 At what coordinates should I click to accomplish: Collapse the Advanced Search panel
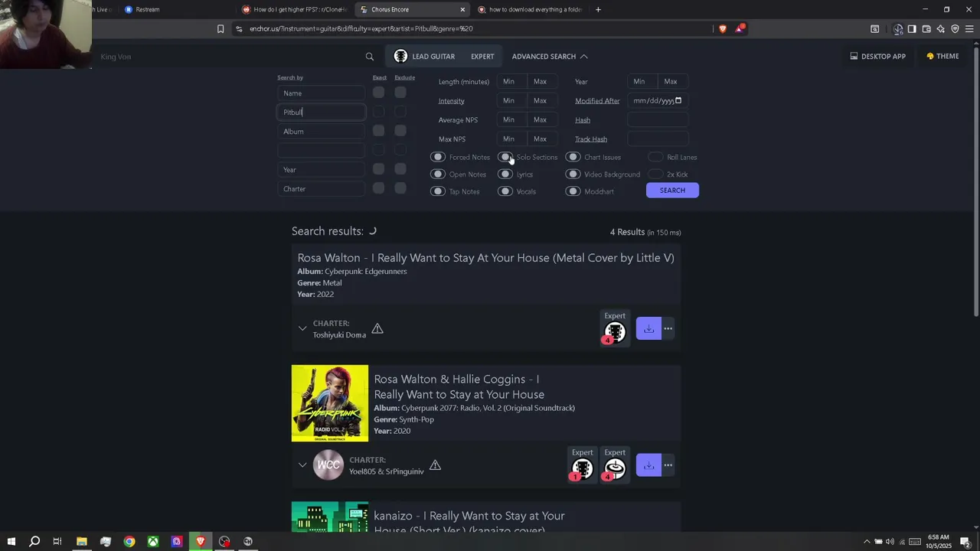pos(550,57)
